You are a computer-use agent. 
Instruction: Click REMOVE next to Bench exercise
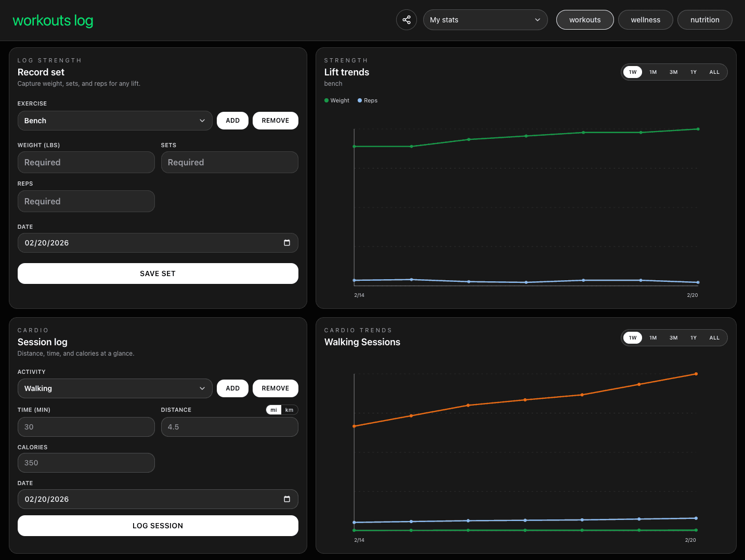click(x=276, y=121)
